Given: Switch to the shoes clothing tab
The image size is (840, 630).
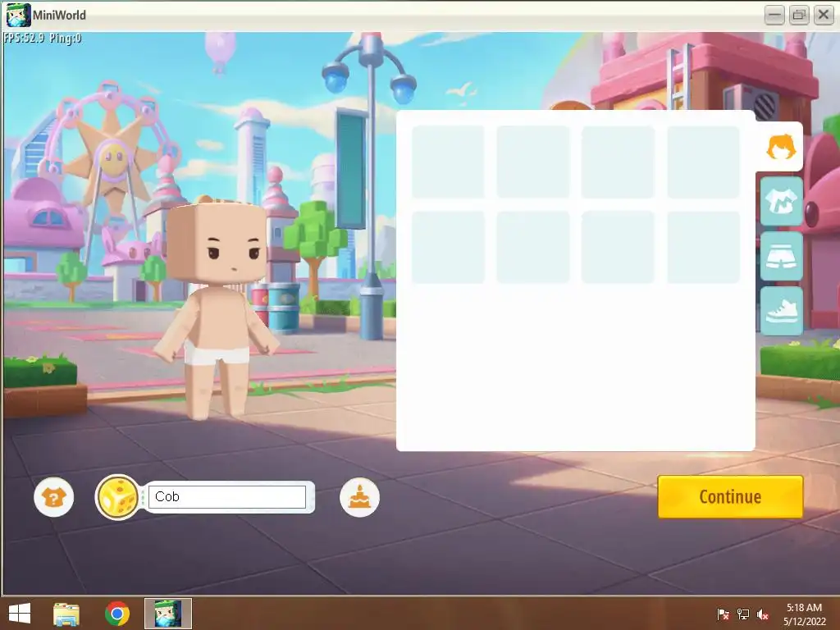Looking at the screenshot, I should coord(782,311).
